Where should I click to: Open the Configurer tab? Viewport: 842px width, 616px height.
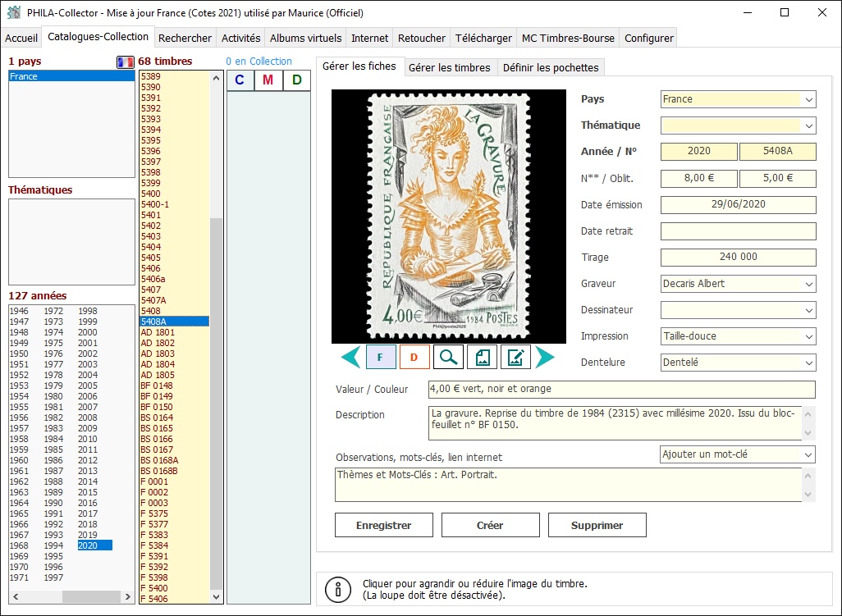click(x=648, y=38)
